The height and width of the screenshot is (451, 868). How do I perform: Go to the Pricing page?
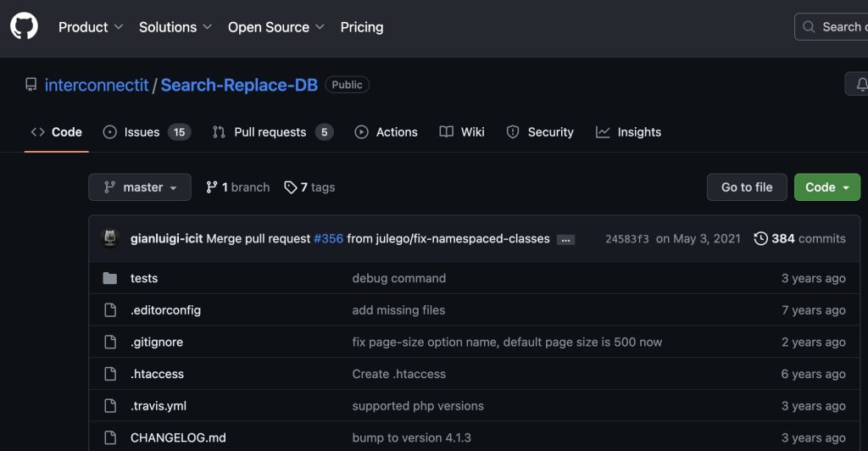pos(361,27)
